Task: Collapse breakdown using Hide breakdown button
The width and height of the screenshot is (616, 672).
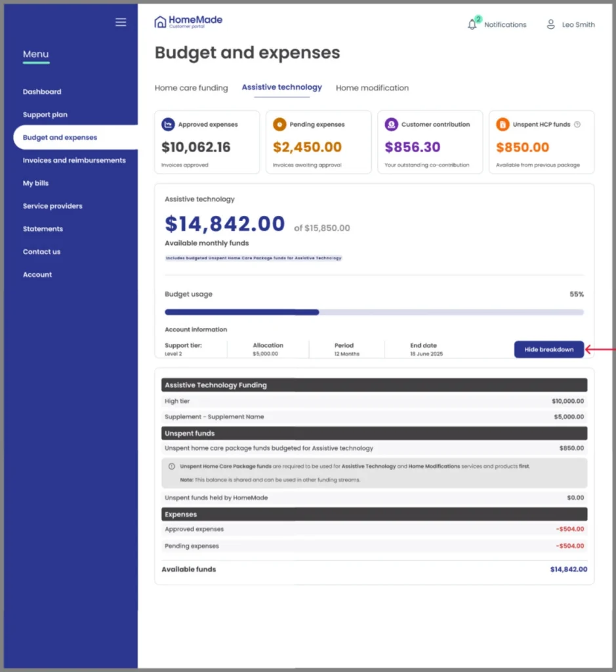Action: click(548, 349)
